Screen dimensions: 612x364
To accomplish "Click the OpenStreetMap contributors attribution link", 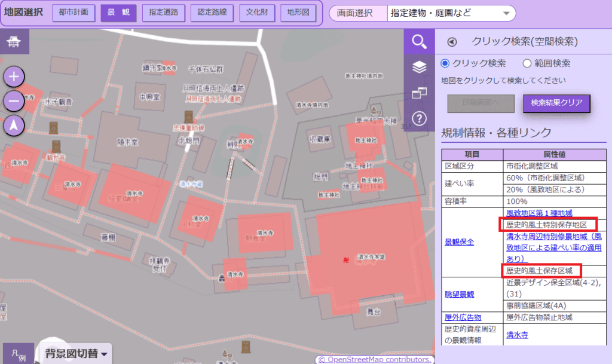I will (x=375, y=360).
